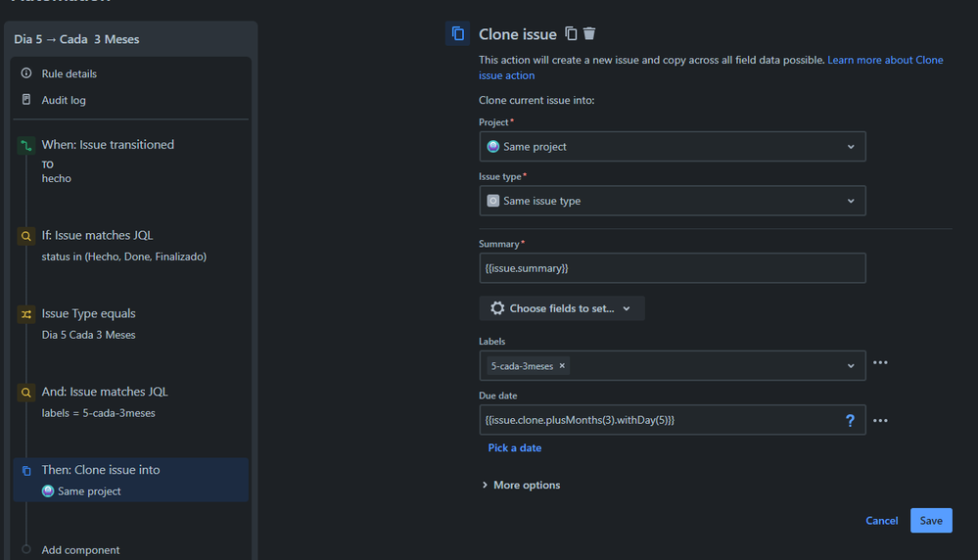Click the Due date input field
Viewport: 978px width, 560px height.
pyautogui.click(x=673, y=420)
